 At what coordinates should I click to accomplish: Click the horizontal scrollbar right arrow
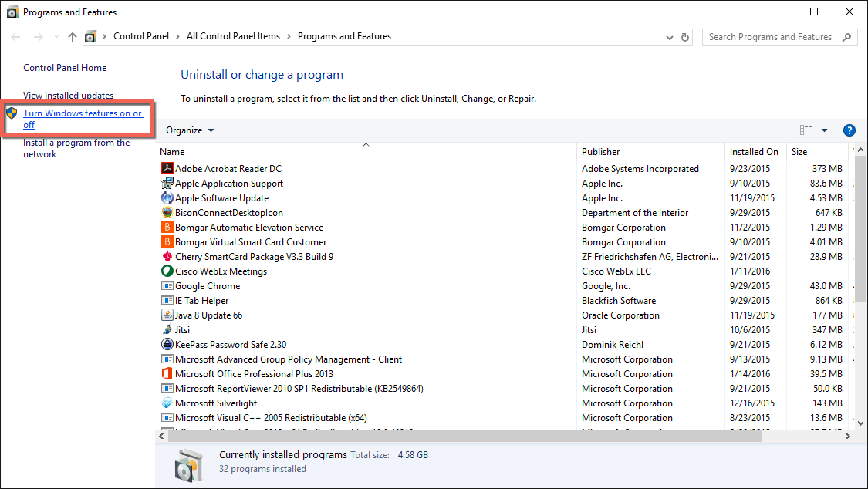(847, 436)
